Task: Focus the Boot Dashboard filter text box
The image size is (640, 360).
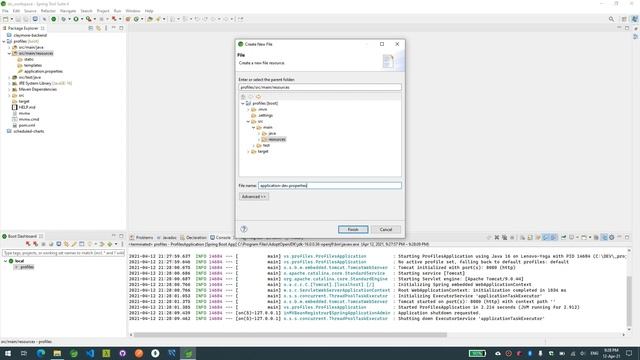Action: [x=63, y=253]
